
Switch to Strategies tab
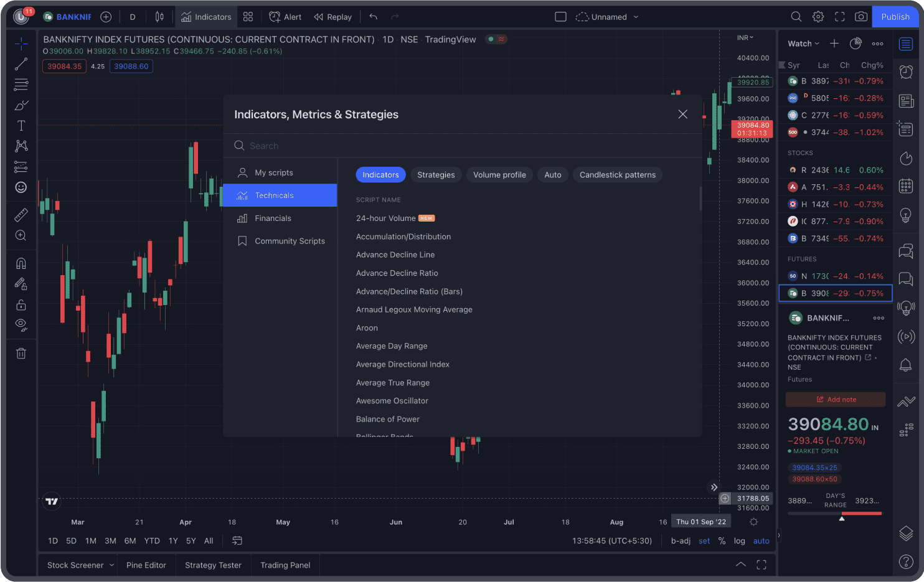pos(436,175)
